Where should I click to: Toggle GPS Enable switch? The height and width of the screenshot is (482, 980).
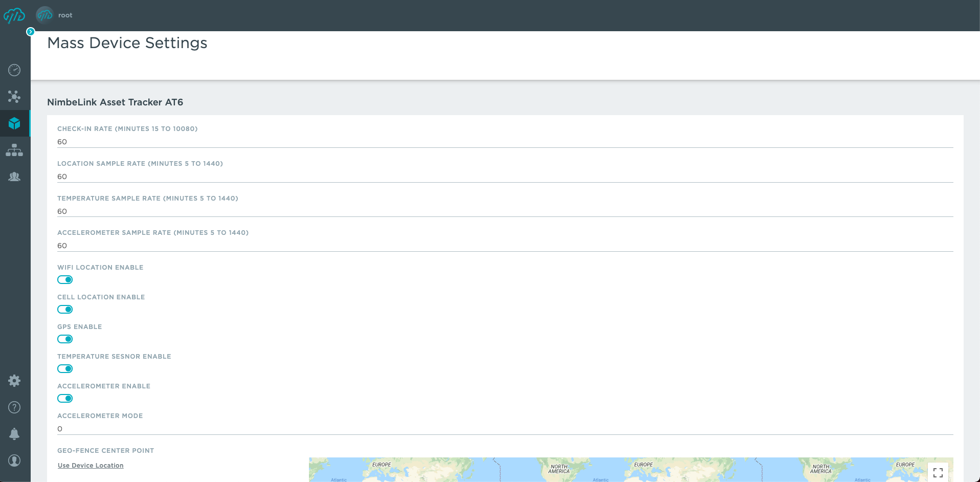point(65,339)
